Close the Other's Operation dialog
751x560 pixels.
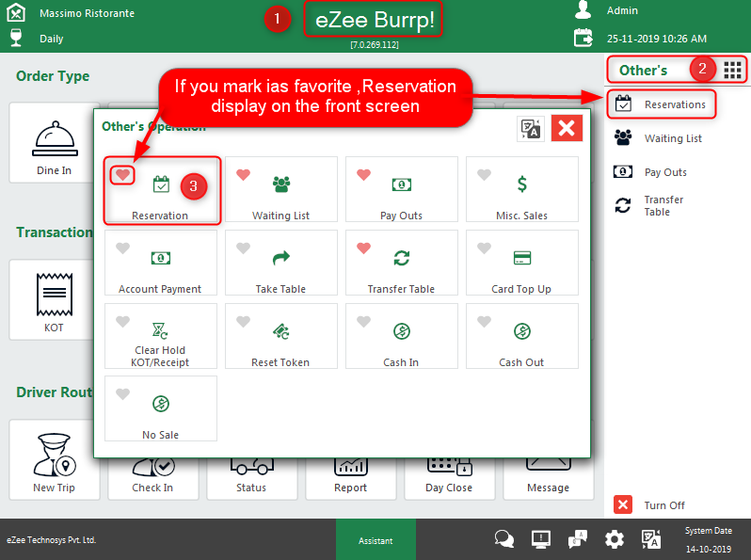[567, 128]
